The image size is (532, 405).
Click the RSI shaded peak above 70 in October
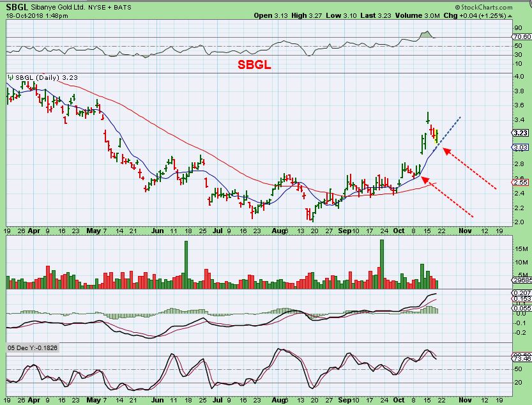[x=425, y=34]
